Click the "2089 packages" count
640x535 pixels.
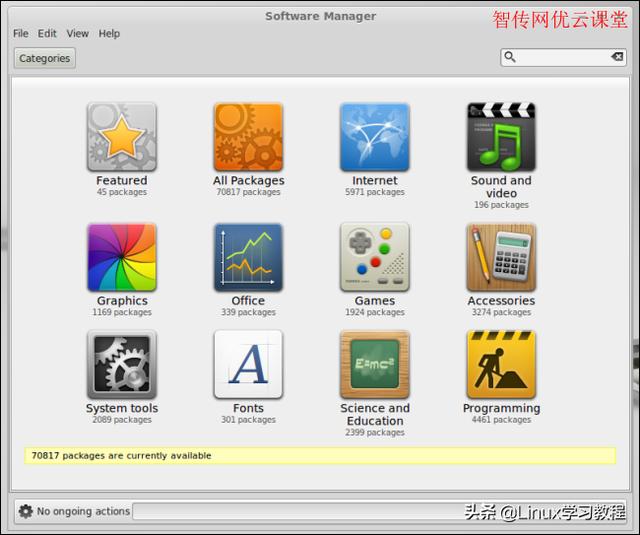(122, 420)
